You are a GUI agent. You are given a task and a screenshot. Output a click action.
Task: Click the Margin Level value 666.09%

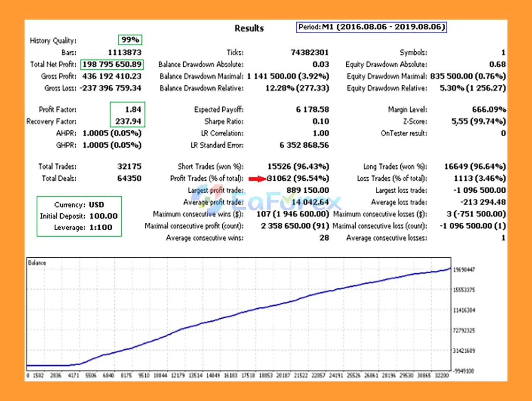tap(489, 109)
